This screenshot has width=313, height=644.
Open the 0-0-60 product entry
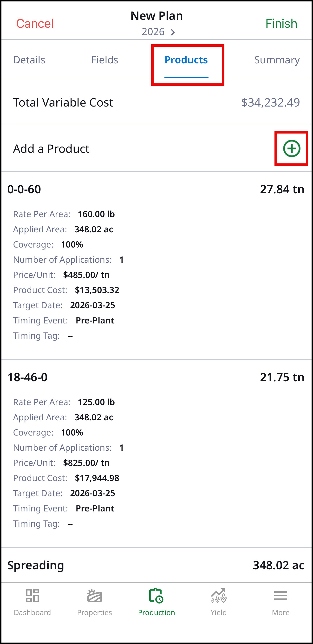156,265
